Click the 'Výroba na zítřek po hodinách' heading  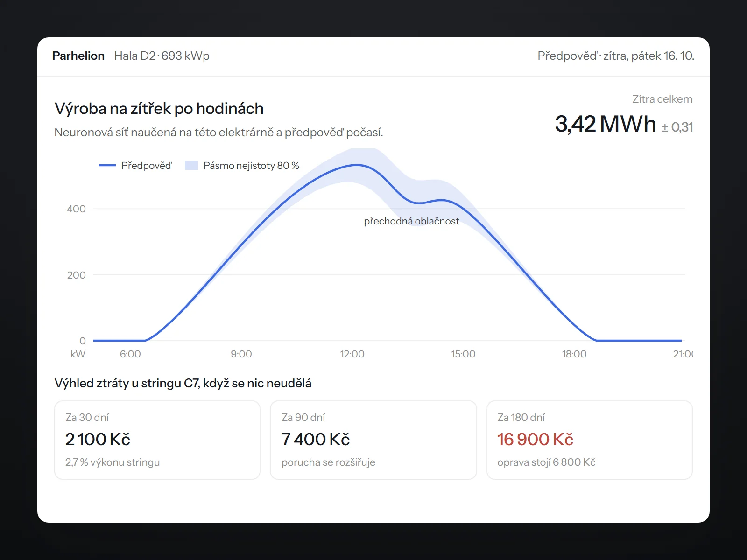[x=159, y=108]
